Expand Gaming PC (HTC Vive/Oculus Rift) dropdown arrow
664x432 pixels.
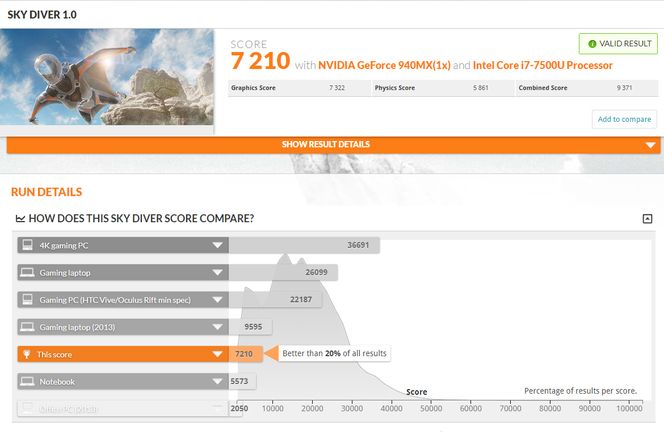point(217,300)
